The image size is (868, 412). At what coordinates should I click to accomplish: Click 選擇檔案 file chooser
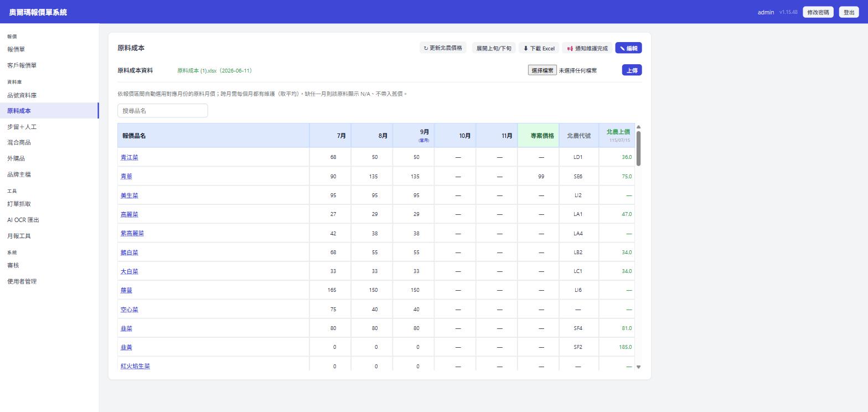(542, 70)
